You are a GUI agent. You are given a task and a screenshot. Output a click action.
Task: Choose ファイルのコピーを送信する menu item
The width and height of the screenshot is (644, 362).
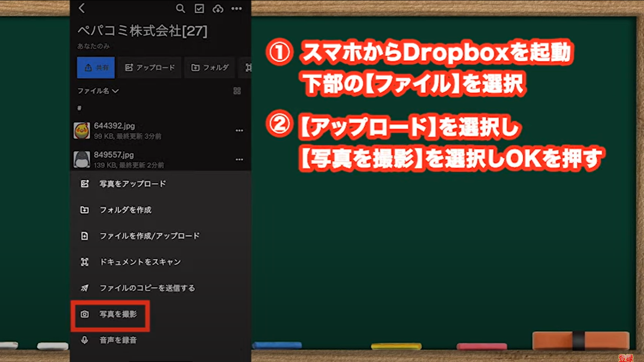point(161,288)
